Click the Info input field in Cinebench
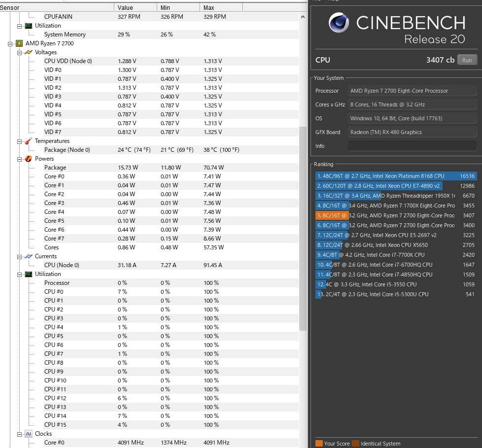Viewport: 482px width, 448px height. (x=412, y=146)
